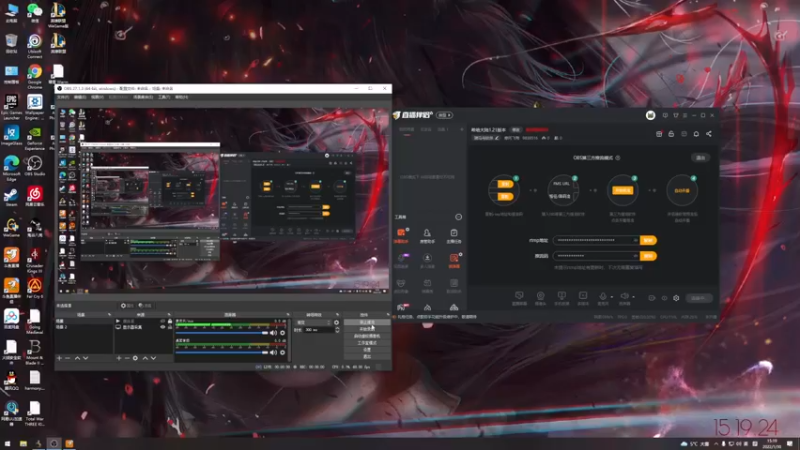Image resolution: width=800 pixels, height=450 pixels.
Task: Move scene down in OBS scenes list
Action: point(85,358)
